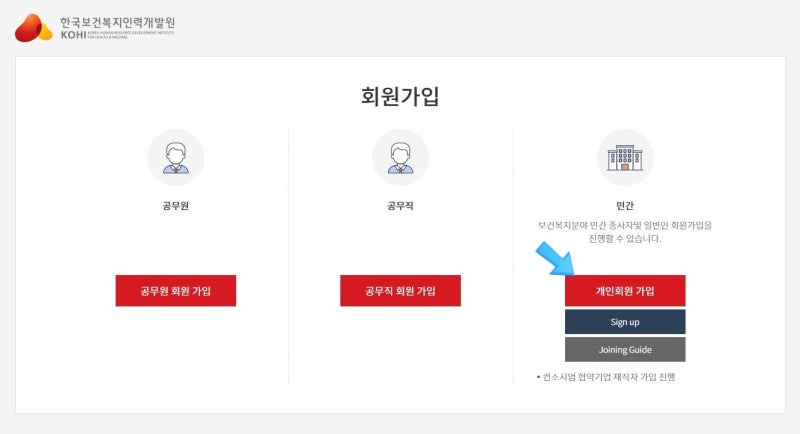This screenshot has height=434, width=800.
Task: Click the navy Sign up button
Action: pos(625,322)
